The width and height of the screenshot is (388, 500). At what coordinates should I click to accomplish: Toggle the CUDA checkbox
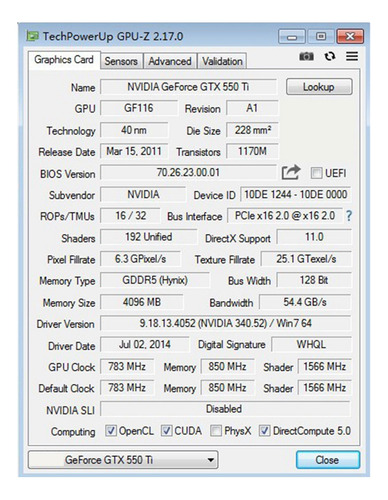pos(166,431)
